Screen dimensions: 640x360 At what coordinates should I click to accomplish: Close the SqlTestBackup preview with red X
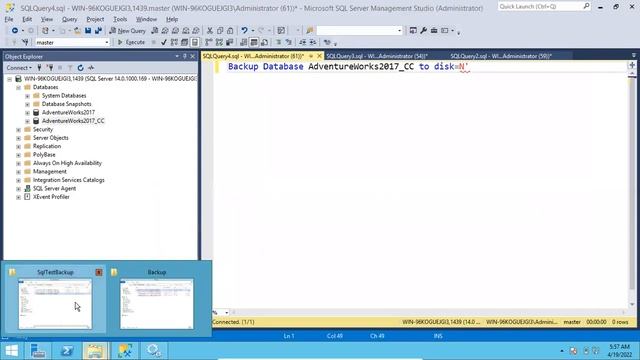[99, 272]
